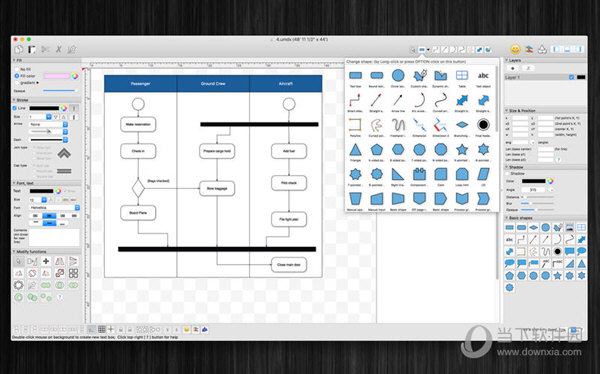Viewport: 600px width, 374px height.
Task: Collapse the Shadow panel section
Action: click(x=507, y=167)
